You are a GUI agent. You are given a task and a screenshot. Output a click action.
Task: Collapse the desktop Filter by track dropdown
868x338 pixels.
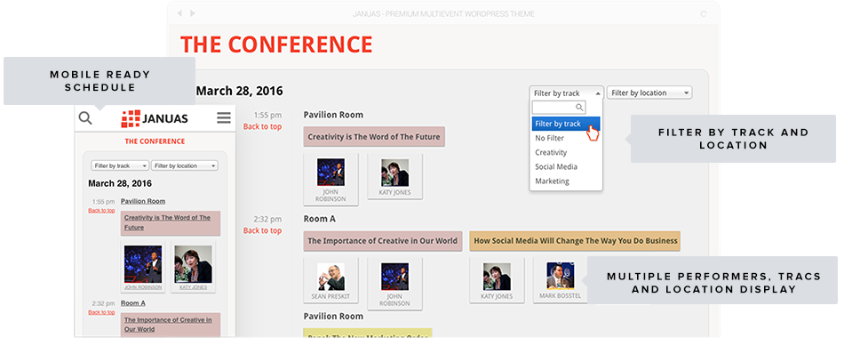pos(566,93)
